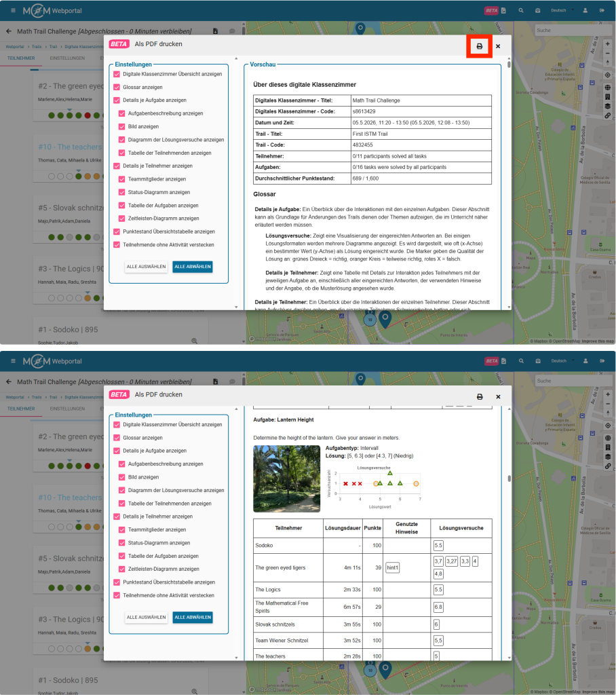
Task: Uncheck 'Aufgabenbeschreibung anzeigen' in the lower dialog
Action: pyautogui.click(x=122, y=464)
